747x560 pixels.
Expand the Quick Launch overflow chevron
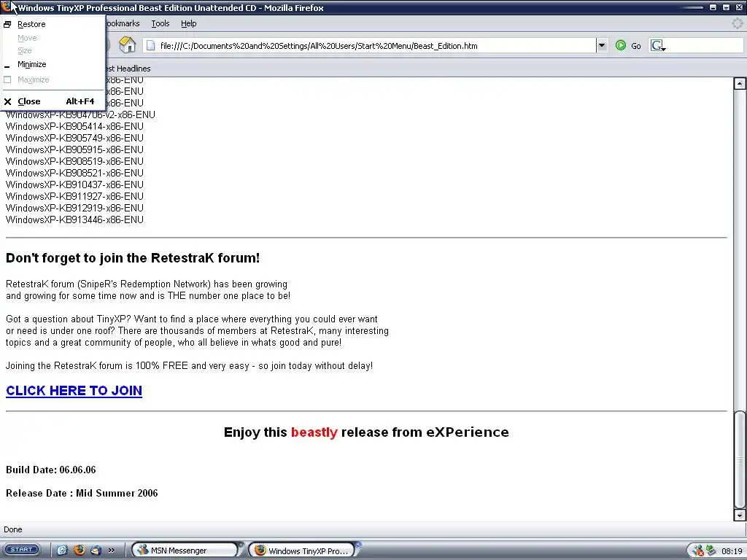[x=112, y=550]
